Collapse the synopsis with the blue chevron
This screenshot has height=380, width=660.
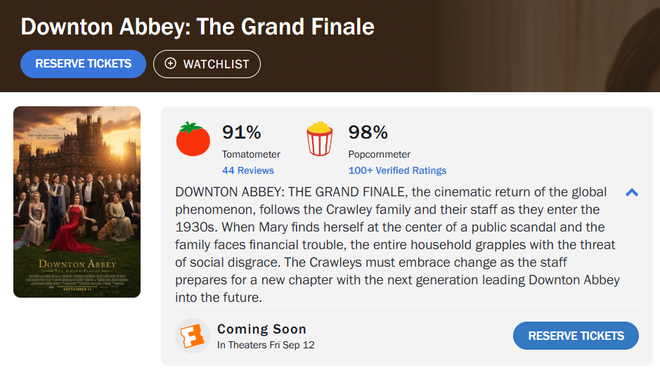(x=631, y=193)
